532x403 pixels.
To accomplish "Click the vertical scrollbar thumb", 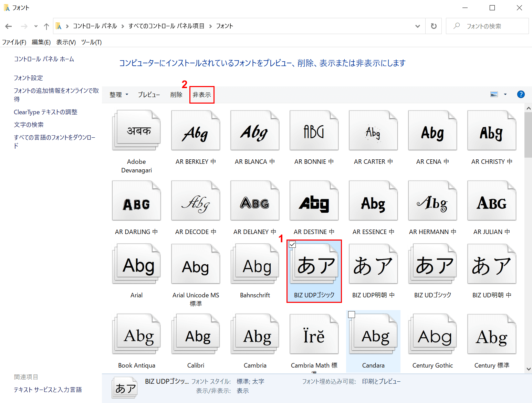I will pos(528,135).
